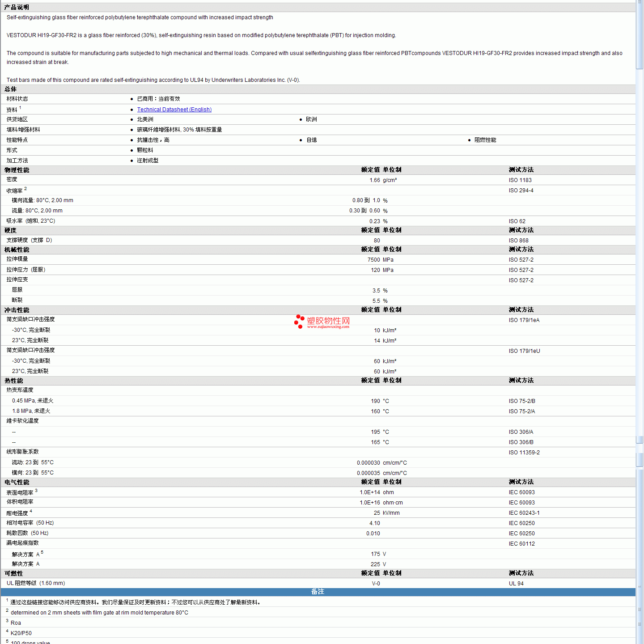This screenshot has width=644, height=644.
Task: Select the tensile modulus value 7500
Action: pos(373,260)
